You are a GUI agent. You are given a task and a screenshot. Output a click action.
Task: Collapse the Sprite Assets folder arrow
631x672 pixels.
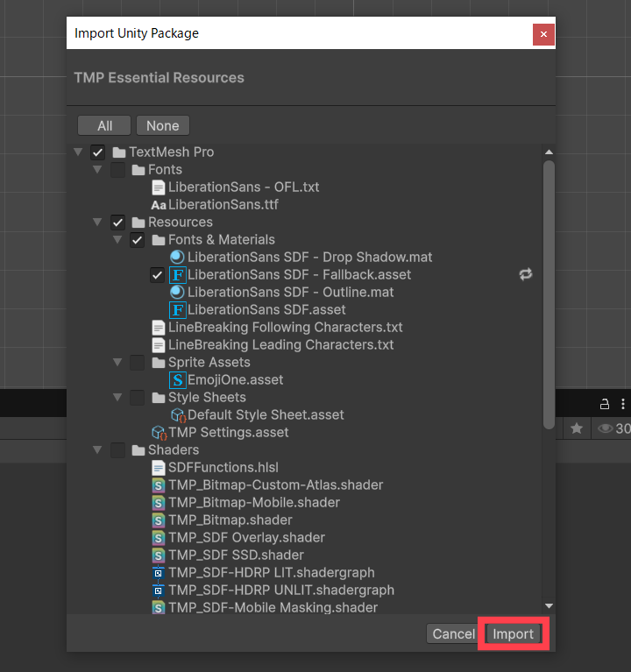[x=117, y=362]
